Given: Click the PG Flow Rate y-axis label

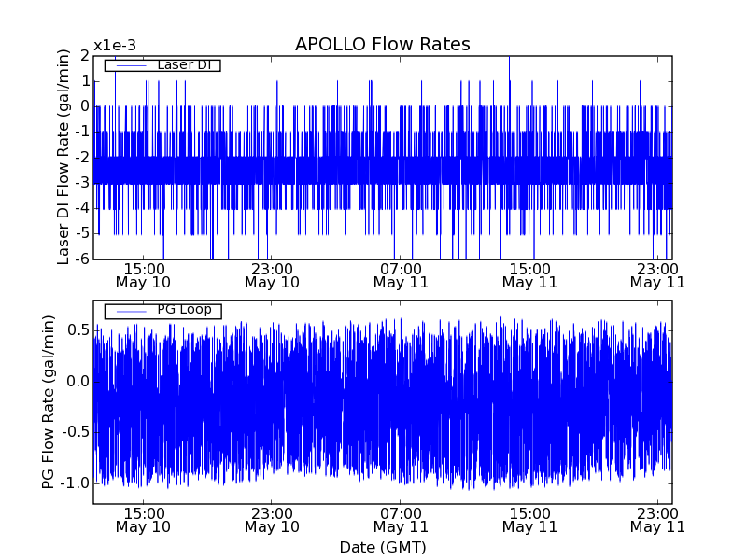Looking at the screenshot, I should pyautogui.click(x=48, y=402).
